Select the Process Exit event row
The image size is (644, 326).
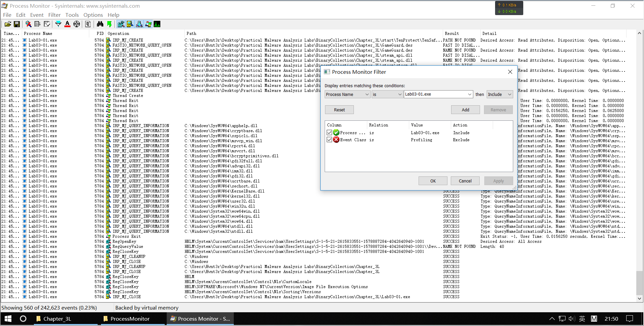tap(314, 236)
